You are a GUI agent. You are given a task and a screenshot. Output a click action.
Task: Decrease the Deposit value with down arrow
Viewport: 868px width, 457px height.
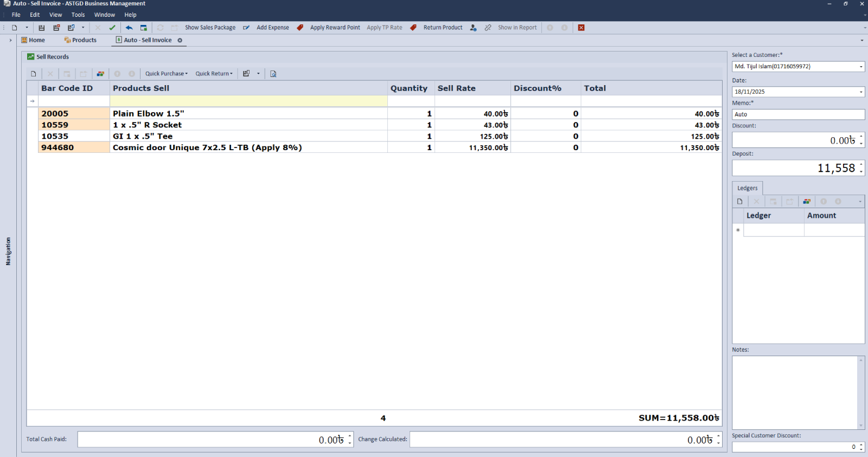[861, 172]
